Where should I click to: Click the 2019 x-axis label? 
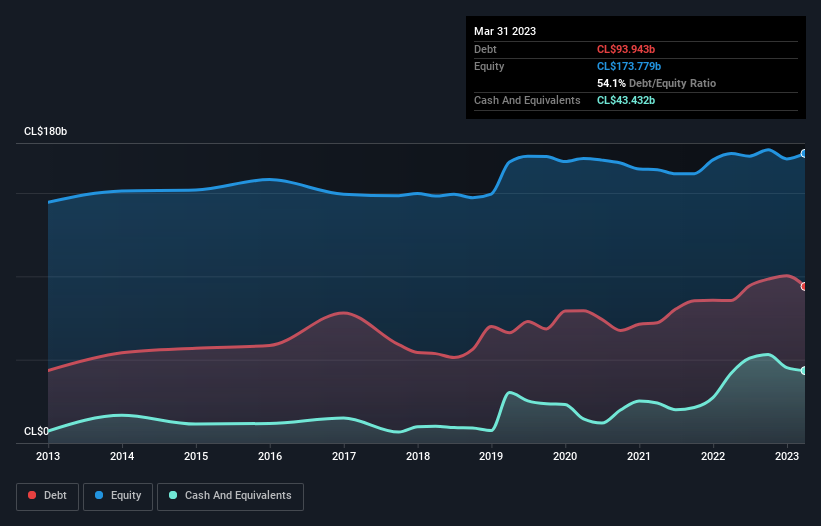click(x=491, y=456)
